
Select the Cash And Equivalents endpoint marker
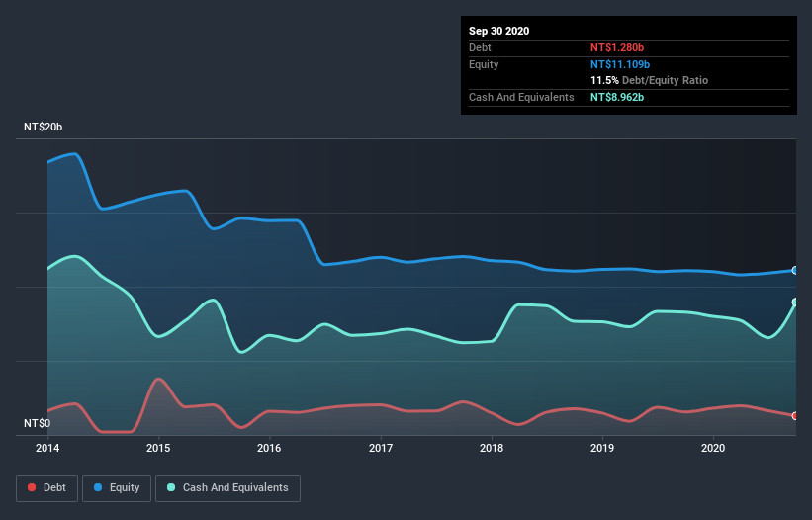795,303
